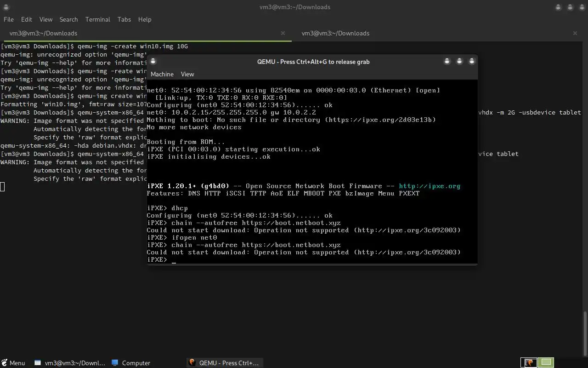The height and width of the screenshot is (368, 588).
Task: Open the terminal View menu
Action: tap(46, 19)
